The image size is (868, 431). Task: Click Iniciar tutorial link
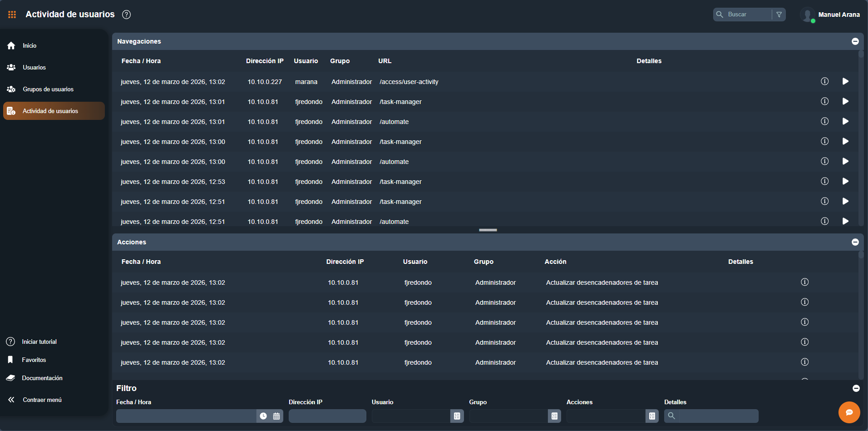pos(39,342)
